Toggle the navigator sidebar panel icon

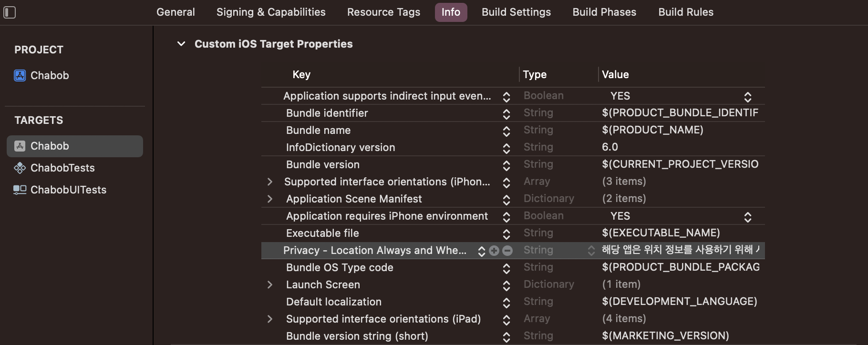pos(10,12)
